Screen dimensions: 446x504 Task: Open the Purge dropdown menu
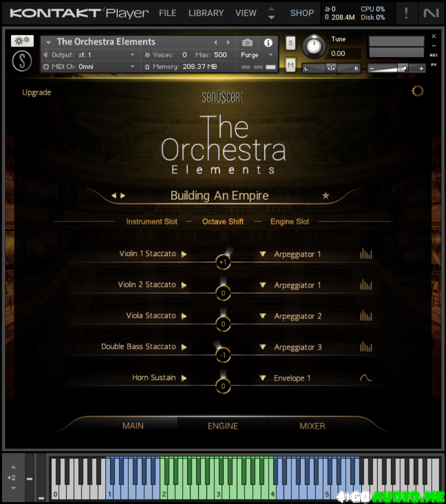click(257, 55)
